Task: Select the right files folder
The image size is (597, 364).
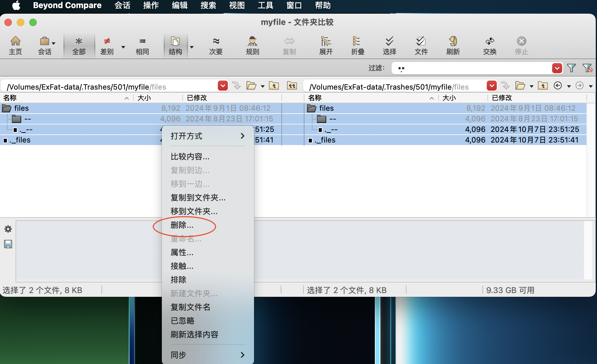Action: pyautogui.click(x=445, y=108)
